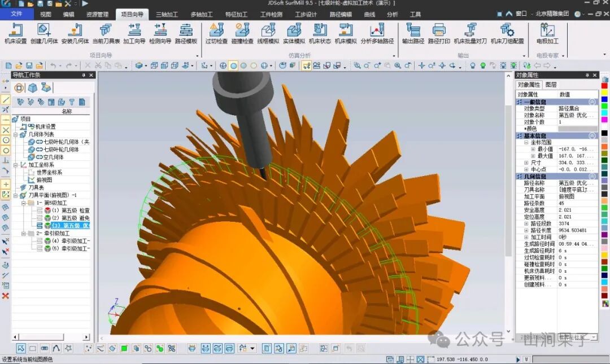
Task: Switch to the 三轴加工 ribbon tab
Action: (167, 14)
